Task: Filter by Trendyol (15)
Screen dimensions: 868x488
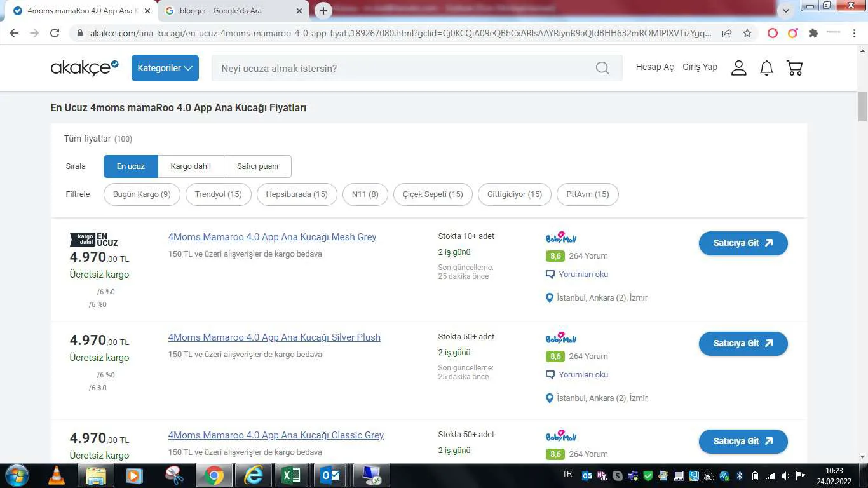Action: (219, 194)
